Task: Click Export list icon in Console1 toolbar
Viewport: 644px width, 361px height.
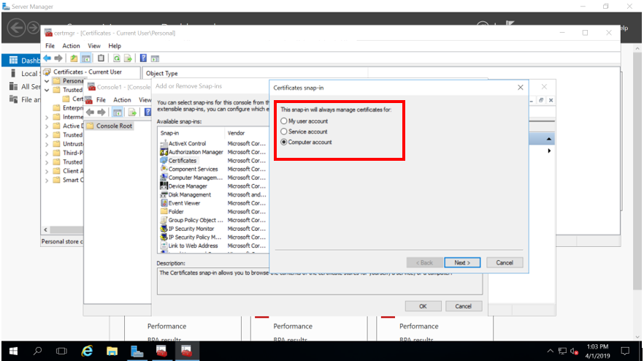Action: 132,113
